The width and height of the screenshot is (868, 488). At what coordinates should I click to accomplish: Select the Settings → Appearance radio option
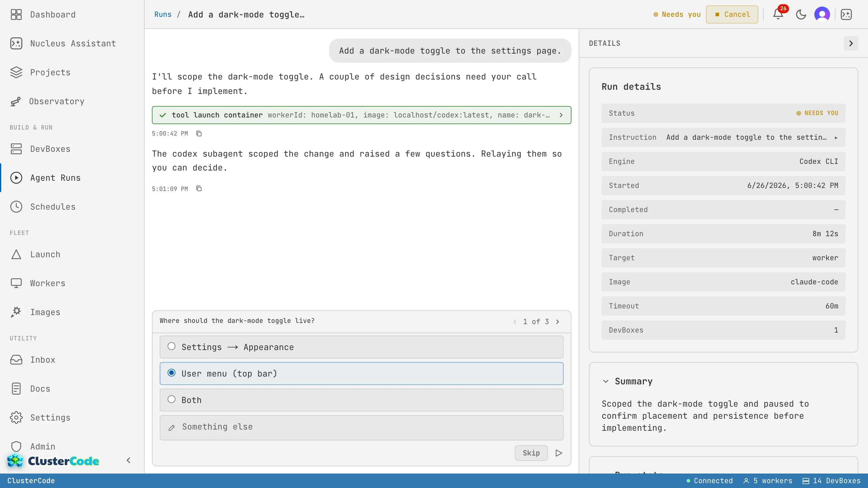pyautogui.click(x=361, y=347)
